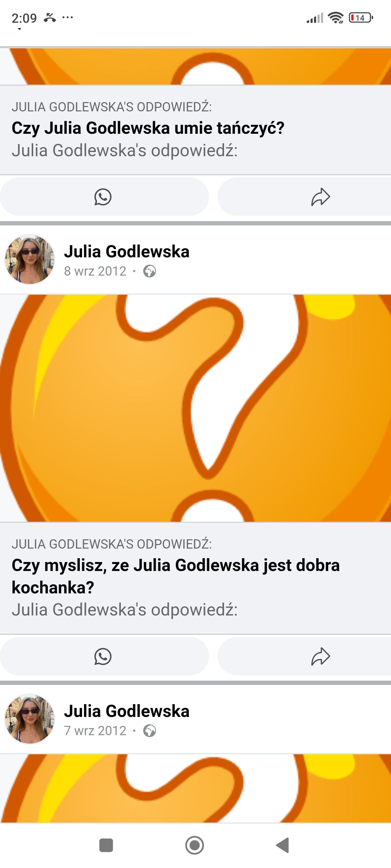Open 'Czy Julia Godlewska umie tańczyć?' link

(x=148, y=128)
